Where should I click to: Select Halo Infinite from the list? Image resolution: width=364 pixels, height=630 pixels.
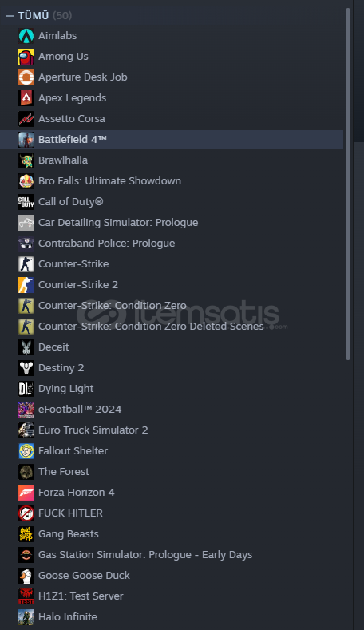point(172,616)
